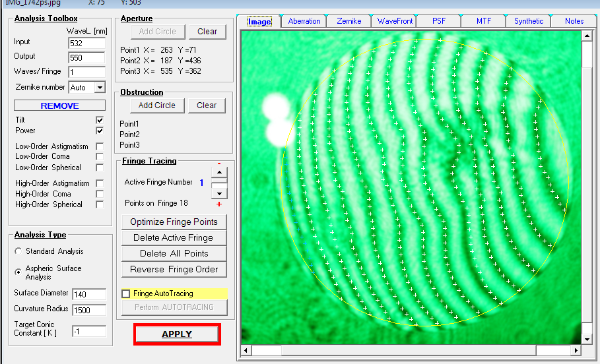Click the Target Conic Constant field
The width and height of the screenshot is (600, 364).
point(89,332)
